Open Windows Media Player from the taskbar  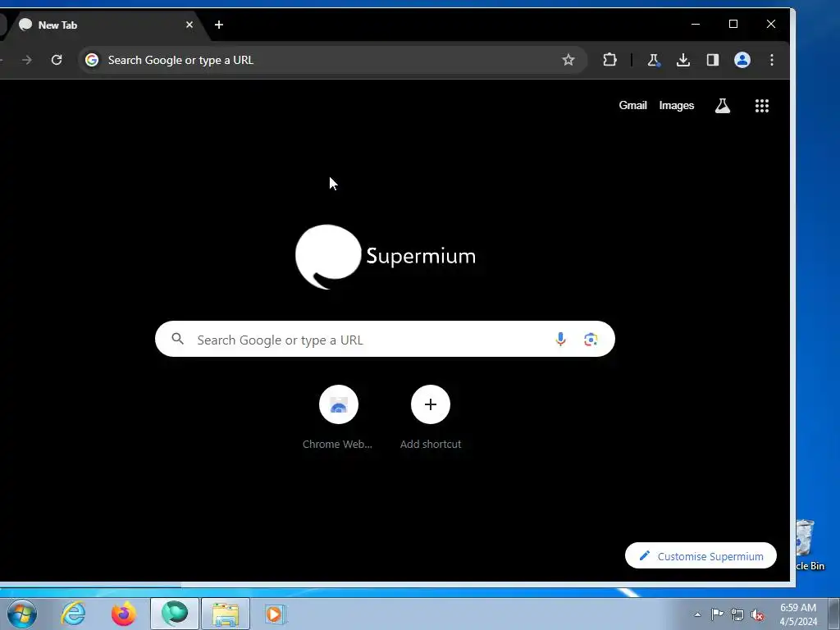click(276, 614)
